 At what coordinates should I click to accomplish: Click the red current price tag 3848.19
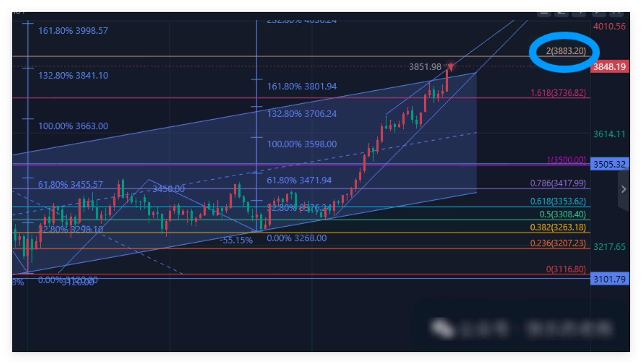click(x=609, y=67)
